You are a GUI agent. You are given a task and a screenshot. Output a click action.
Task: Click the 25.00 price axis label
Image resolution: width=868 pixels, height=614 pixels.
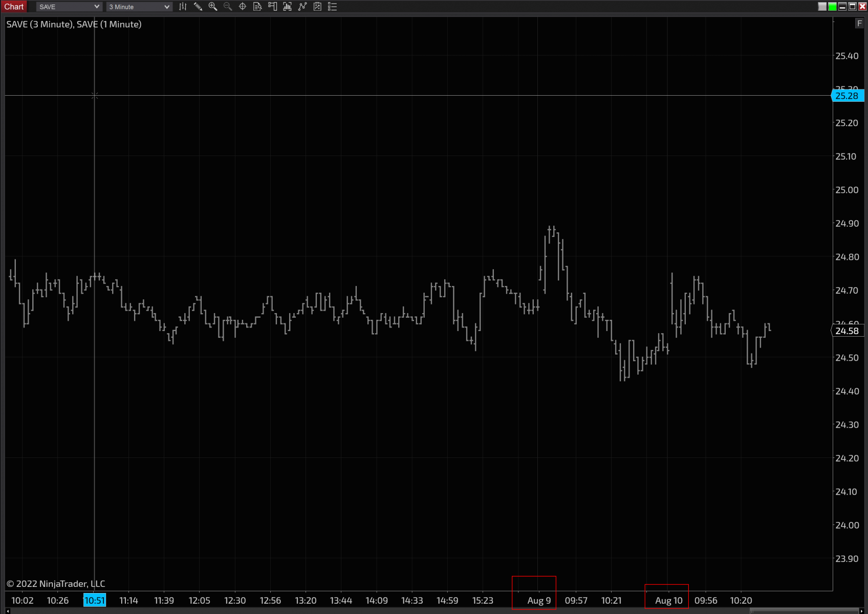coord(847,190)
